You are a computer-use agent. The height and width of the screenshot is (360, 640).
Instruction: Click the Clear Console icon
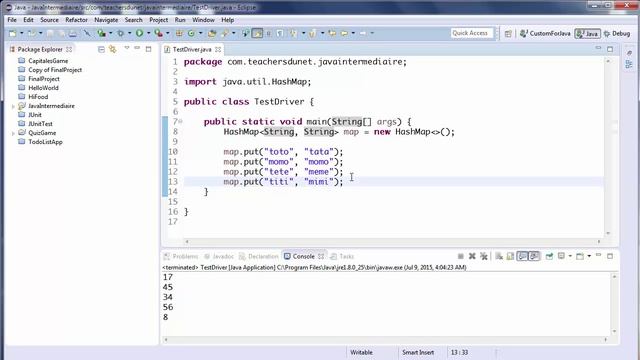click(x=499, y=256)
